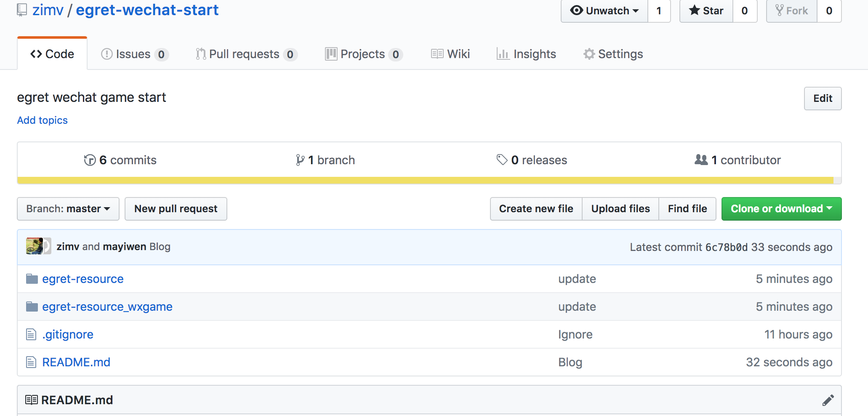This screenshot has height=416, width=868.
Task: Click the repository book icon beside zimv
Action: click(22, 10)
